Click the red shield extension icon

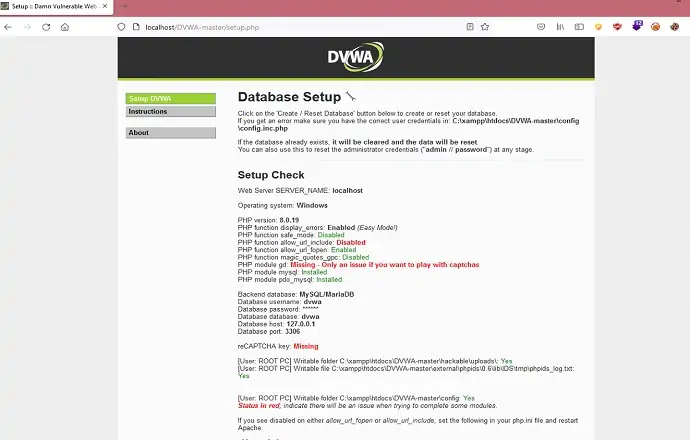point(615,27)
